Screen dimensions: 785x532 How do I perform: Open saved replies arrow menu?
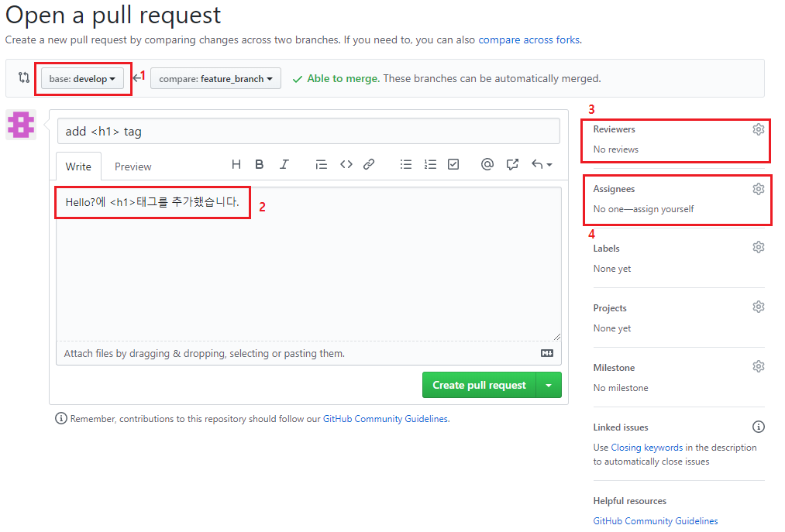click(542, 164)
